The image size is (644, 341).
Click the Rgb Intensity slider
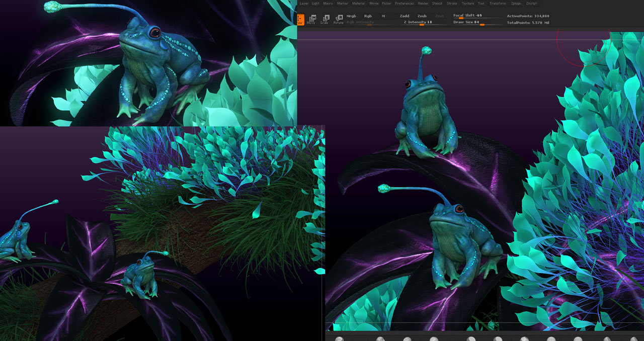371,22
